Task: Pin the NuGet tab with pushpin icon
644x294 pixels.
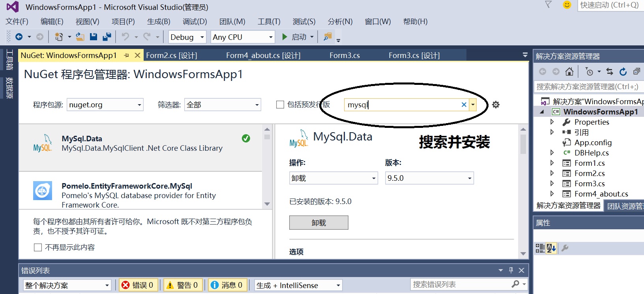Action: coord(126,56)
